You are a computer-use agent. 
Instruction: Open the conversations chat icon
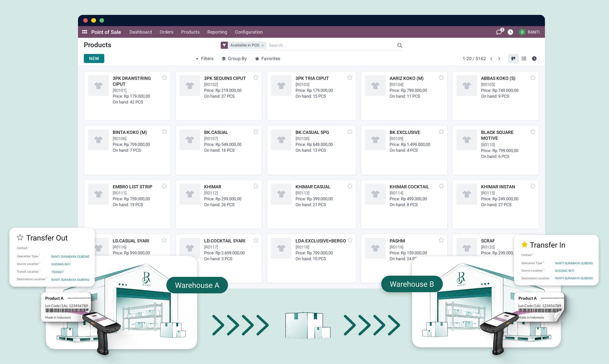click(x=499, y=32)
